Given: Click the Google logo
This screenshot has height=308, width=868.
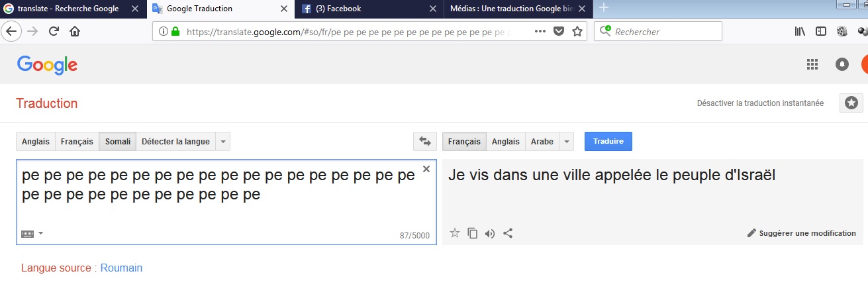Looking at the screenshot, I should [47, 65].
